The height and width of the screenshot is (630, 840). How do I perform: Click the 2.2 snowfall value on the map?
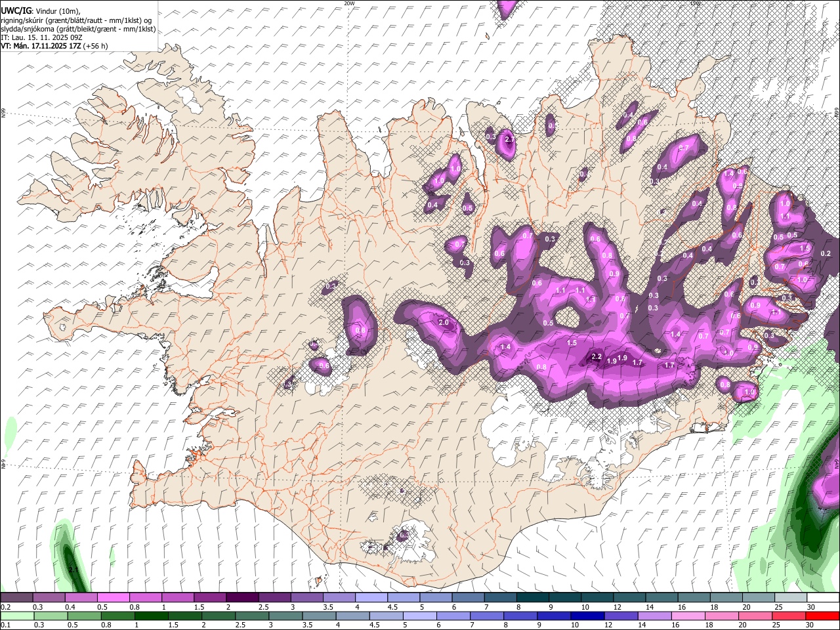pyautogui.click(x=597, y=357)
